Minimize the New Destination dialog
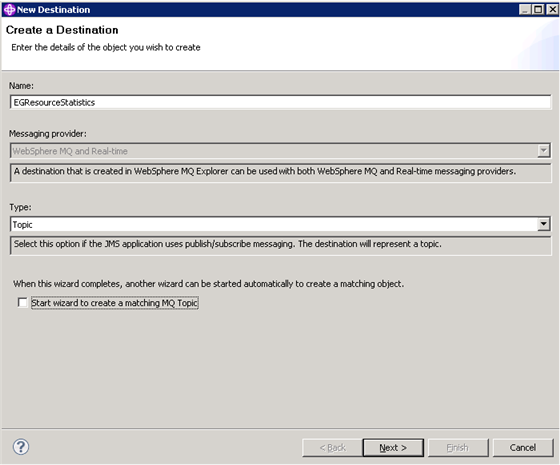The image size is (560, 465). coord(524,9)
